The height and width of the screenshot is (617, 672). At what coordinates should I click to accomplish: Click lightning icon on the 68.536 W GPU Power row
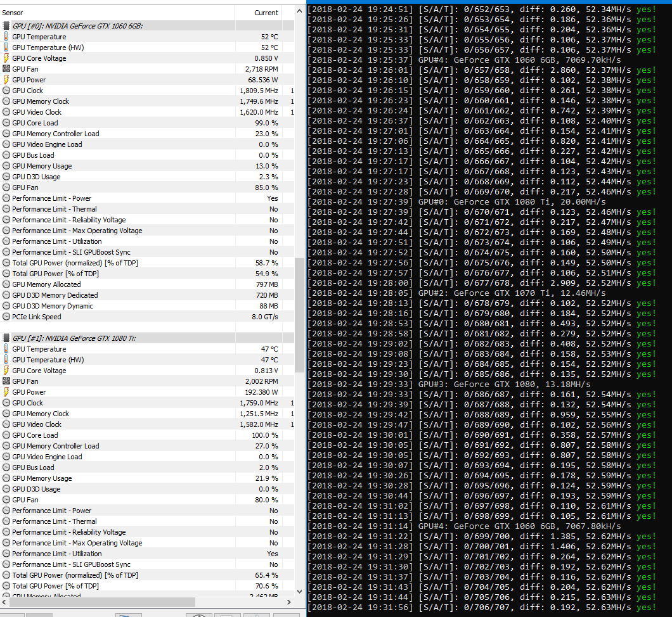[6, 80]
